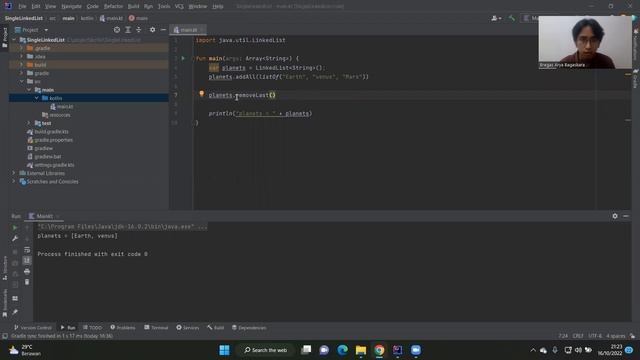Click the select opened file target icon

[117, 30]
